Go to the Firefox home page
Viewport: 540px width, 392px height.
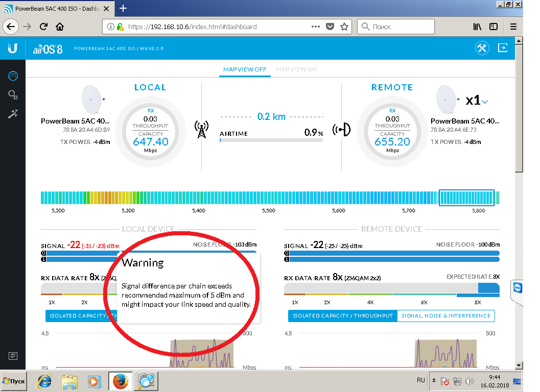[60, 27]
